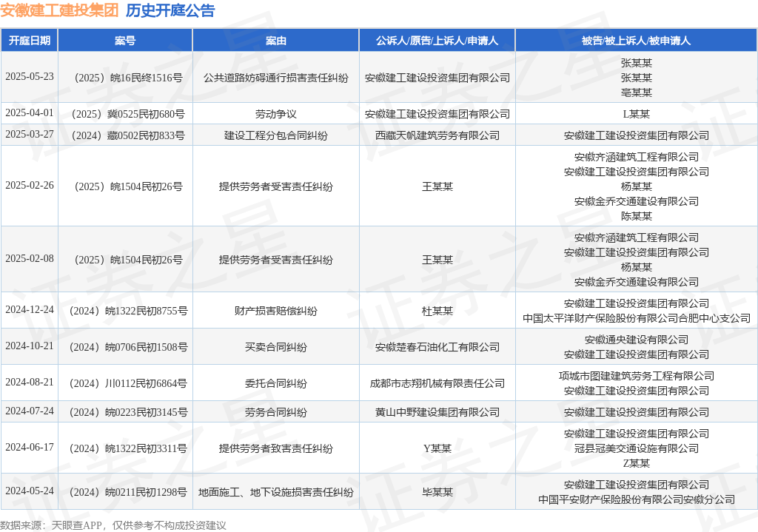Click the date 2025-05-23

tap(30, 77)
